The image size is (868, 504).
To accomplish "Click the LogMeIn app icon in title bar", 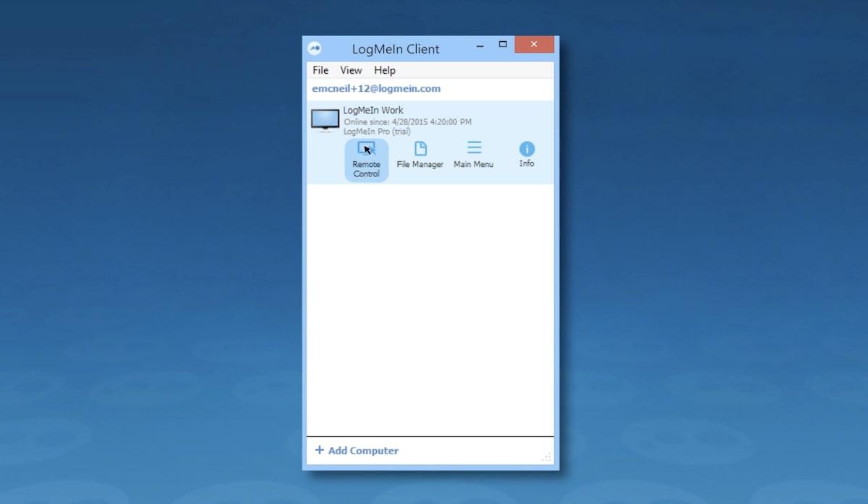I will point(315,48).
